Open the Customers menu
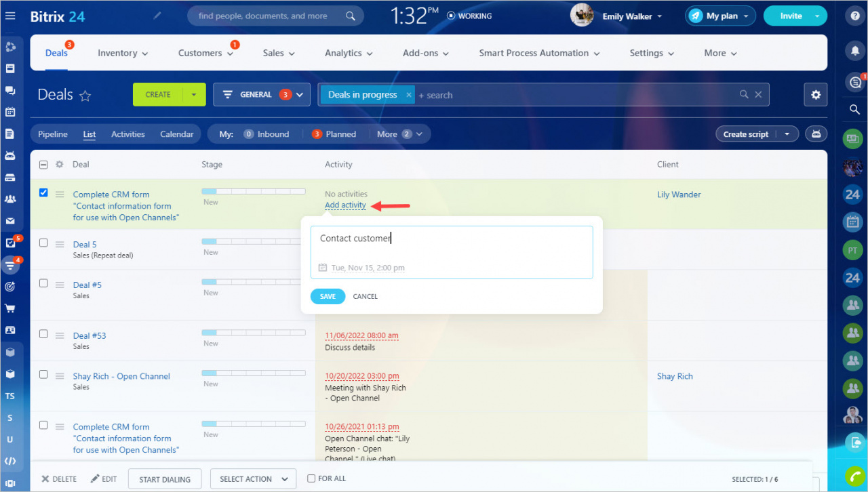This screenshot has height=492, width=868. point(206,53)
